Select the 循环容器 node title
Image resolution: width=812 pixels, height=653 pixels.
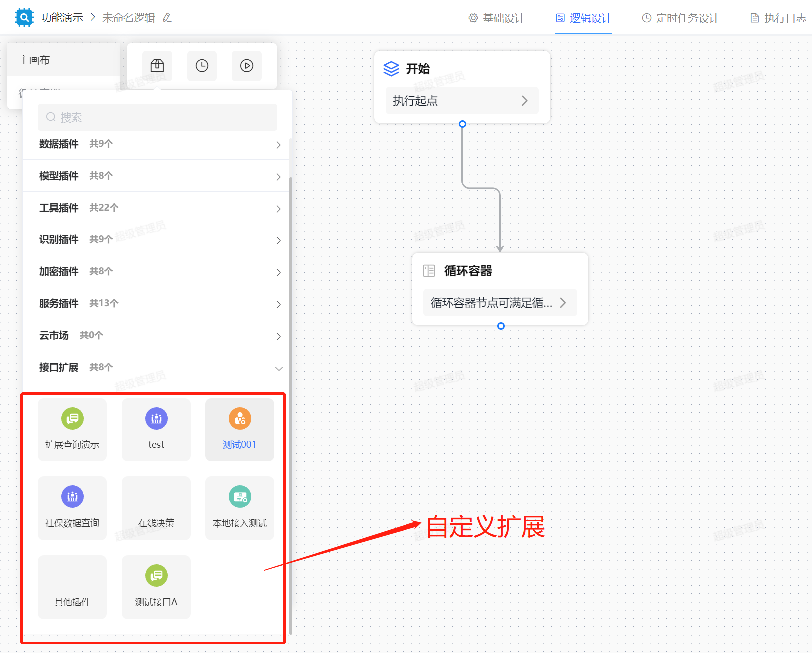click(x=468, y=271)
